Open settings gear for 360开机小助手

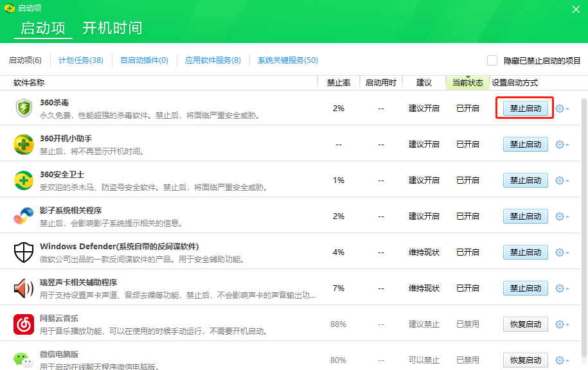(562, 145)
